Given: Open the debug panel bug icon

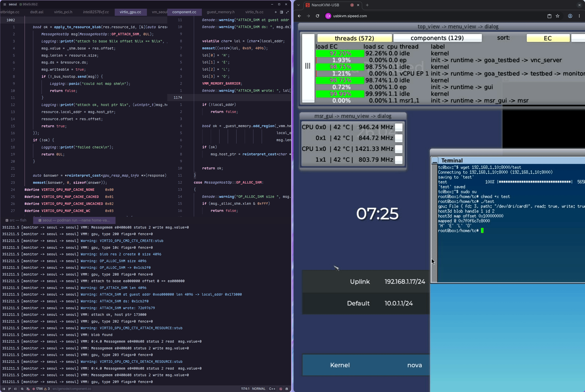Looking at the screenshot, I should point(287,389).
